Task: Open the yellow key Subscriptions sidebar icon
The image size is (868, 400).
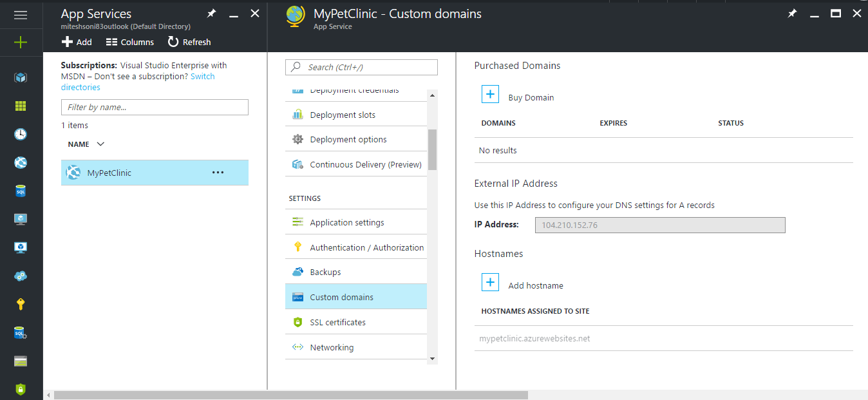Action: click(x=21, y=304)
